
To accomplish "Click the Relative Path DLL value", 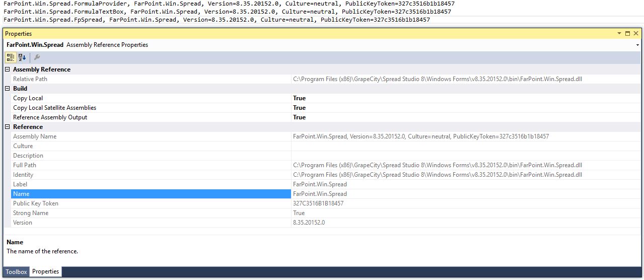I will pos(438,79).
